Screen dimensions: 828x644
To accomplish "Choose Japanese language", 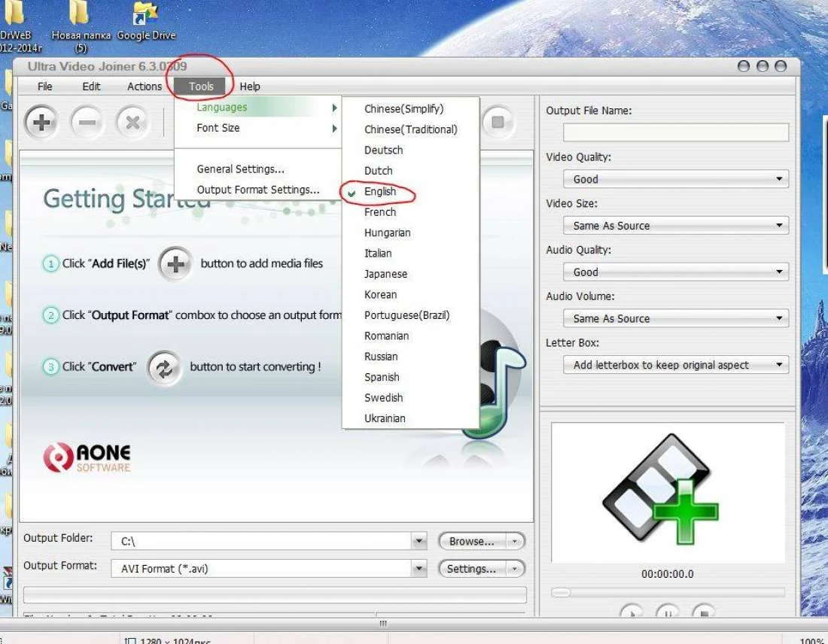I will point(411,273).
